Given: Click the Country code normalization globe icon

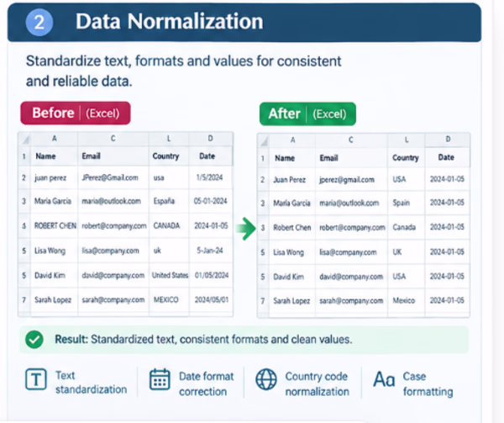Looking at the screenshot, I should click(x=266, y=379).
